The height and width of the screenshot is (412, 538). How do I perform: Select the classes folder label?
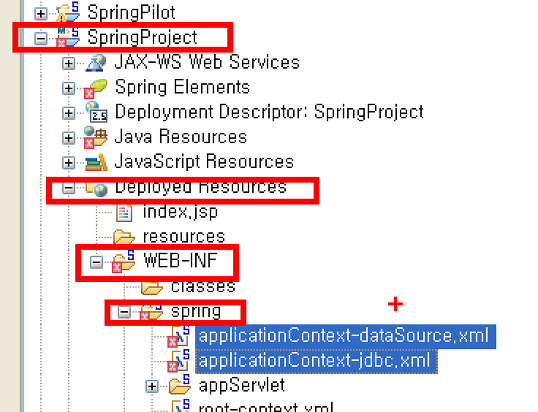pos(203,287)
